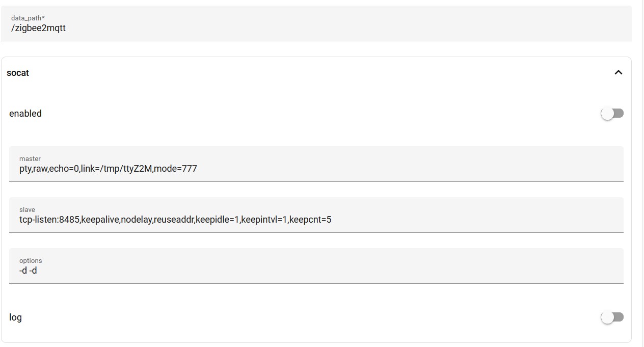The image size is (644, 347).
Task: Click the small "data_path*" field label
Action: (28, 18)
